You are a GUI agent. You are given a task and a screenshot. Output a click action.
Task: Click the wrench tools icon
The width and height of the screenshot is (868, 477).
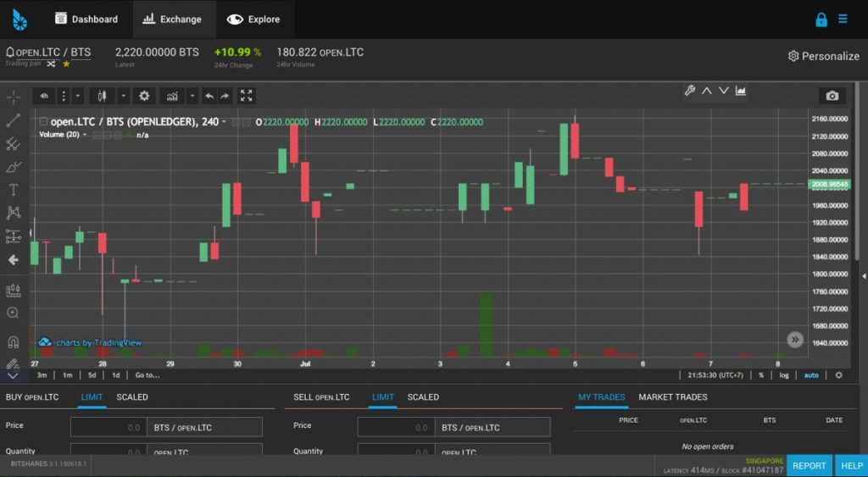[x=690, y=91]
